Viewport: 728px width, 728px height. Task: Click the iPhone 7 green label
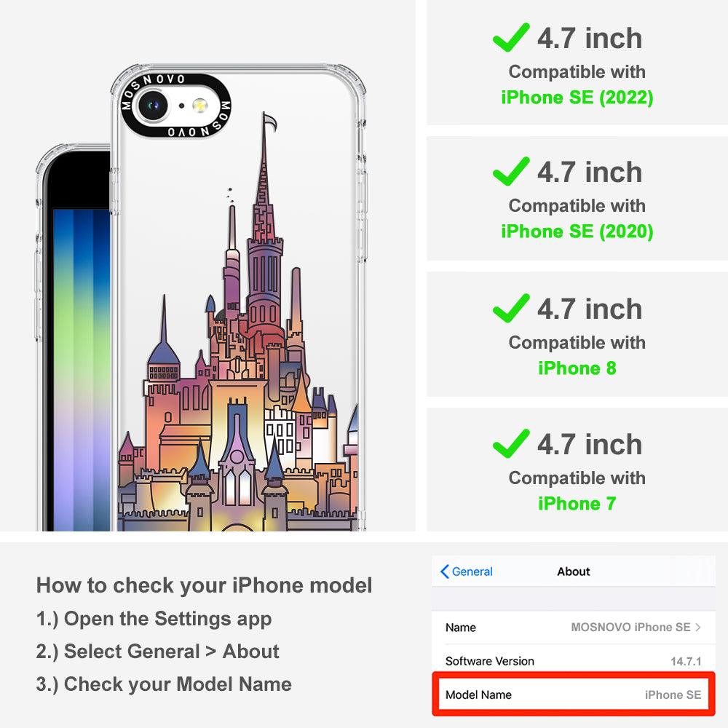(x=577, y=504)
